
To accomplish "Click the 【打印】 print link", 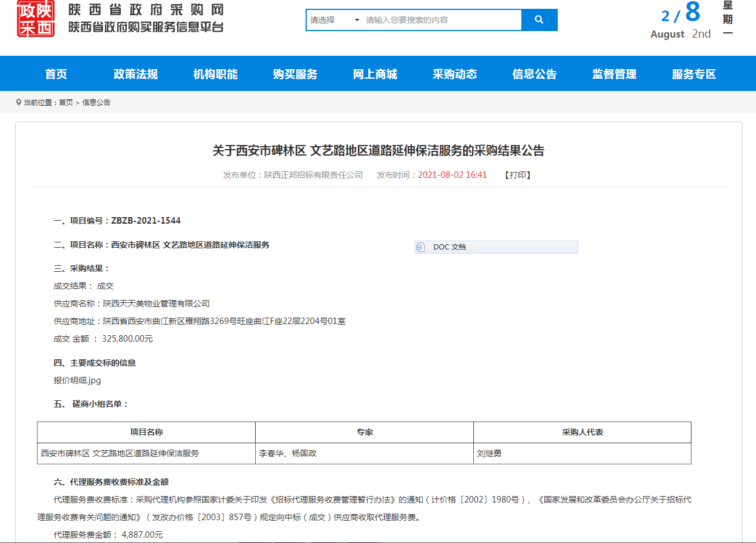I will 518,175.
